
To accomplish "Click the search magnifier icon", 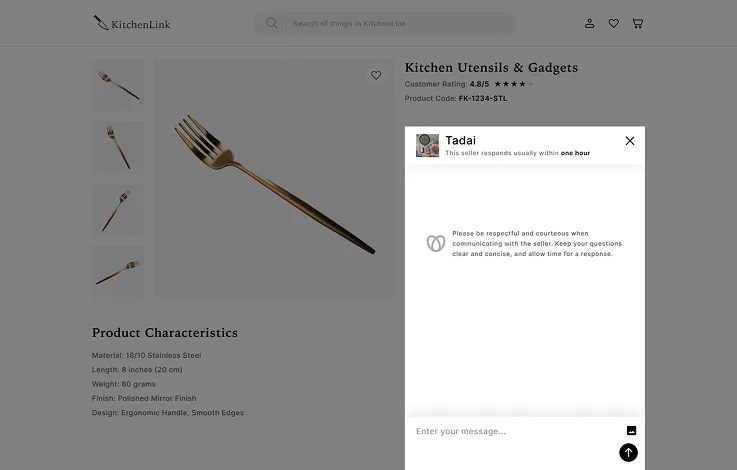I will pos(271,23).
